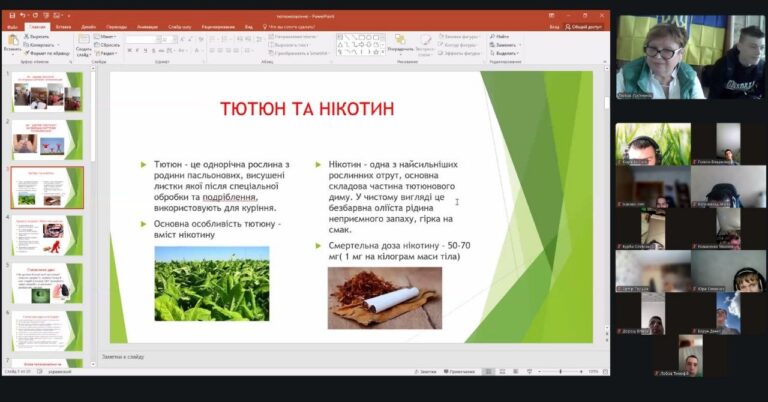Open the File (Файл) tab
Viewport: 768px width, 402px height.
[x=13, y=27]
